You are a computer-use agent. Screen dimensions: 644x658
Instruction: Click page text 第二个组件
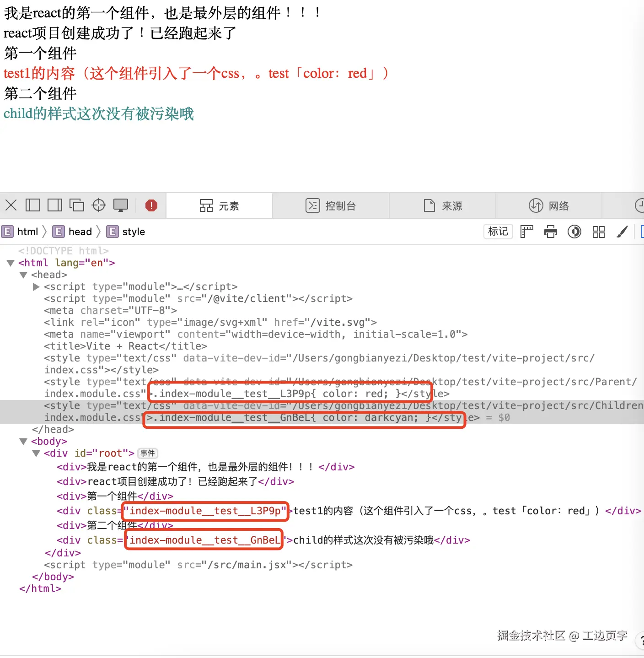(40, 93)
